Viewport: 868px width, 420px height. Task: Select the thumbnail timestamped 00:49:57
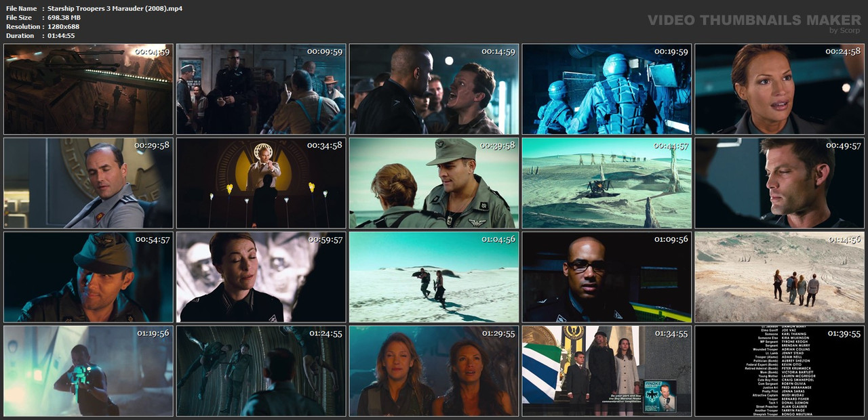780,183
